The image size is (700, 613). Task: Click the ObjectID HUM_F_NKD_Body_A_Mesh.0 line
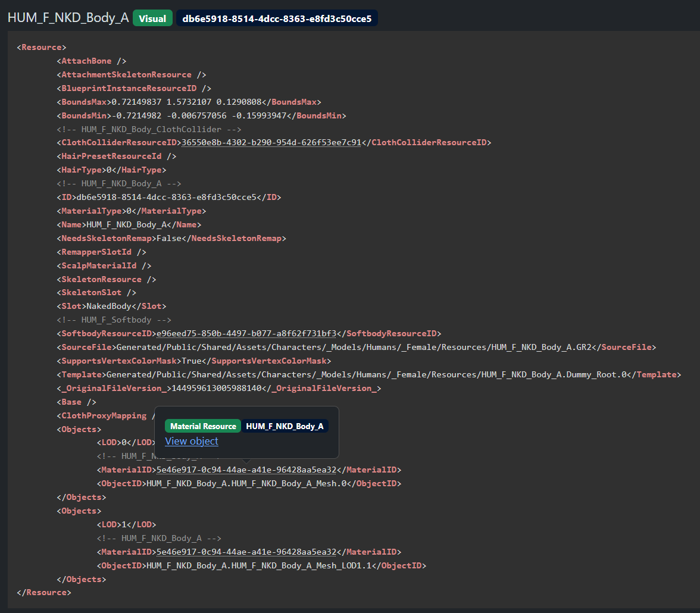point(249,483)
